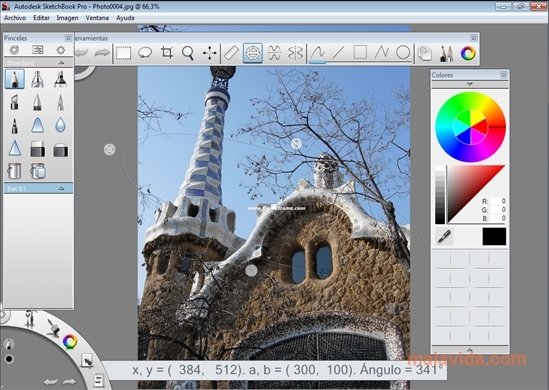This screenshot has height=390, width=549.
Task: Open the brush library ring icon
Action: click(x=14, y=50)
